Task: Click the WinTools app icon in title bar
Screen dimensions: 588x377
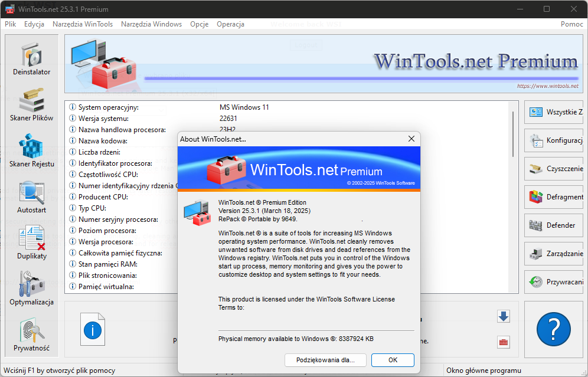Action: [x=9, y=9]
